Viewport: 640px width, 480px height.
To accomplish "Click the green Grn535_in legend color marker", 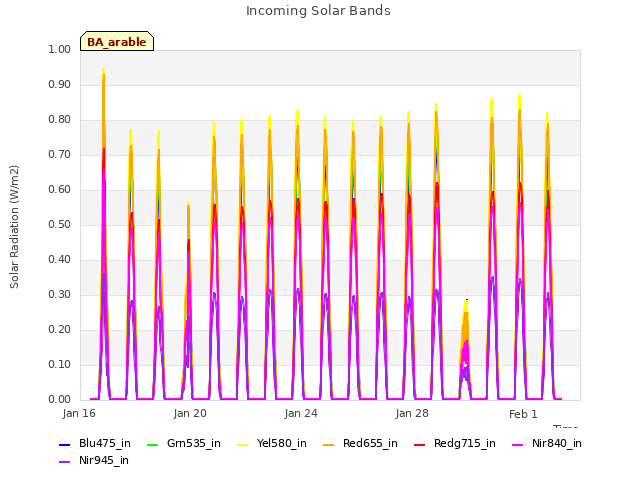I will click(x=152, y=444).
